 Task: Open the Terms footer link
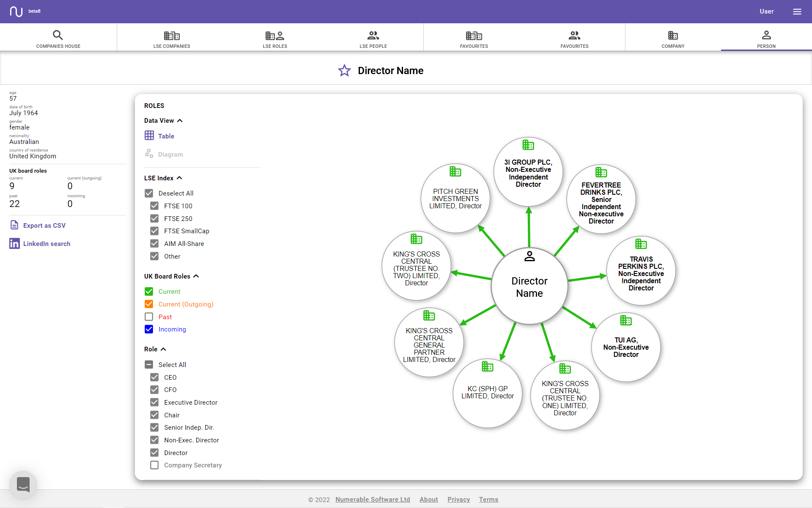pos(488,500)
